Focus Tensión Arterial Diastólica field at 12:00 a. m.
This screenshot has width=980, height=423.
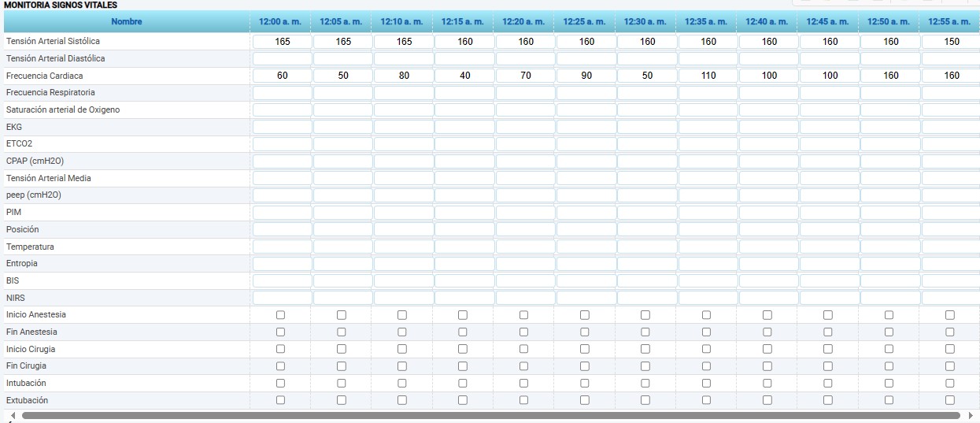click(283, 58)
